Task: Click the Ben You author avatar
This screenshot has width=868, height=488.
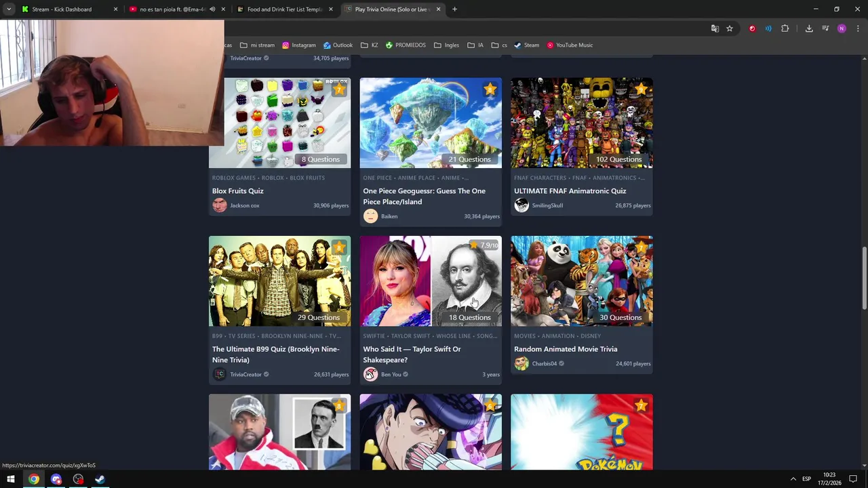Action: point(370,374)
